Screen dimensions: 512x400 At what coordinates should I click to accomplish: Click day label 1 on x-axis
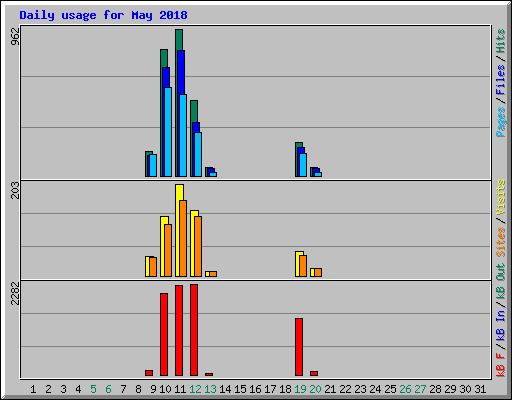coord(33,389)
